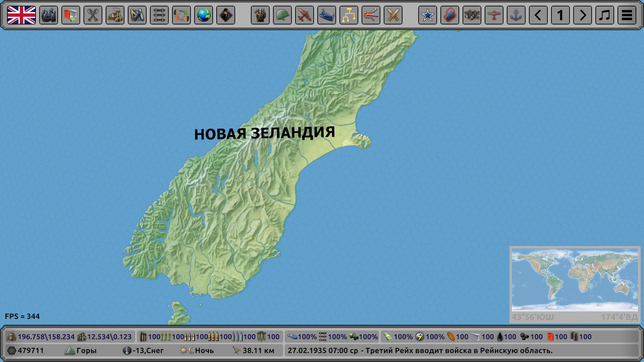This screenshot has height=362, width=644.
Task: Open the railway construction icon
Action: [159, 15]
